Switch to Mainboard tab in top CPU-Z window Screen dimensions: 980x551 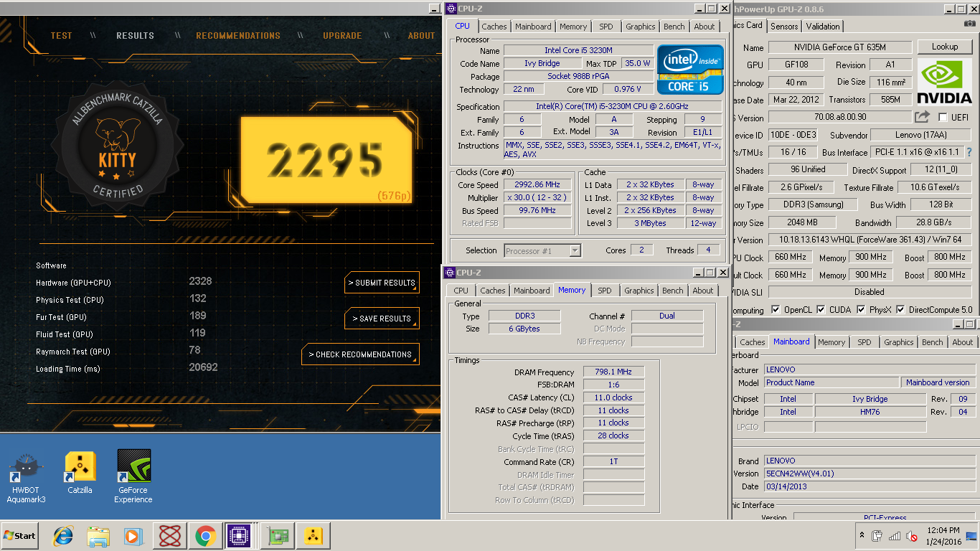coord(534,27)
